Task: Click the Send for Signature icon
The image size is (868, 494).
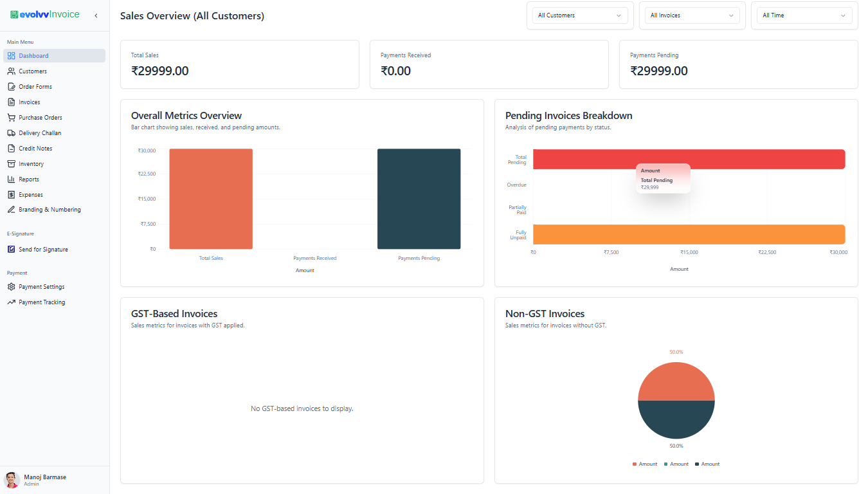Action: (12, 250)
